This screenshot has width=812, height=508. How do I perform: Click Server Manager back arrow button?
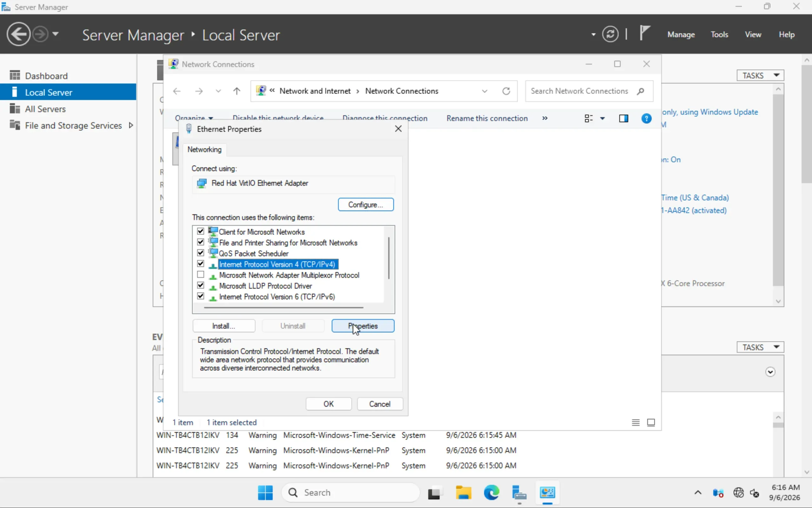coord(18,34)
